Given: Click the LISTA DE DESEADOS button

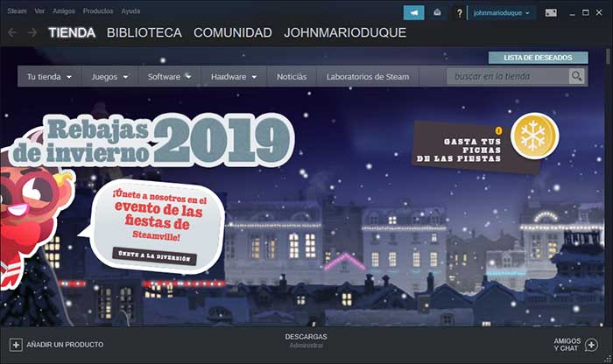Looking at the screenshot, I should point(538,58).
